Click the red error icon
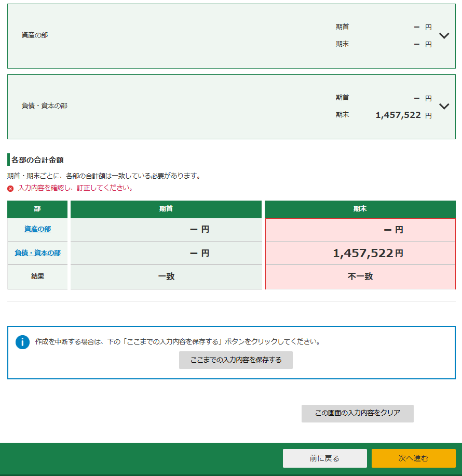This screenshot has height=476, width=462. pyautogui.click(x=10, y=189)
